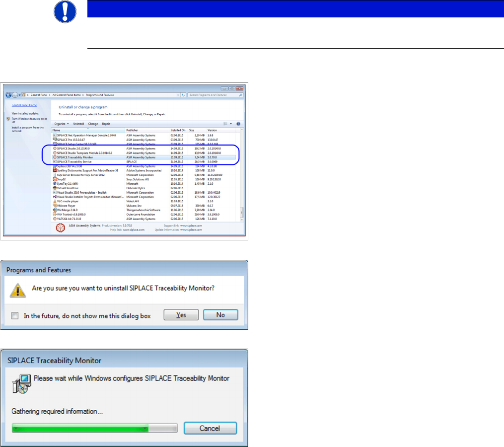Open the Support link www.siplace.com
Screen dimensions: 504x447
coord(191,226)
